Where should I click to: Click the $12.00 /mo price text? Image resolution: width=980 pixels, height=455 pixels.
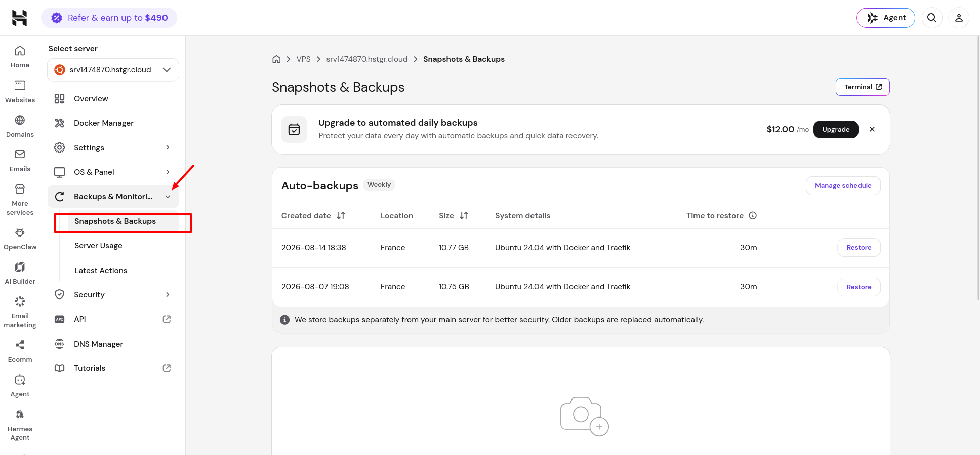[x=788, y=129]
